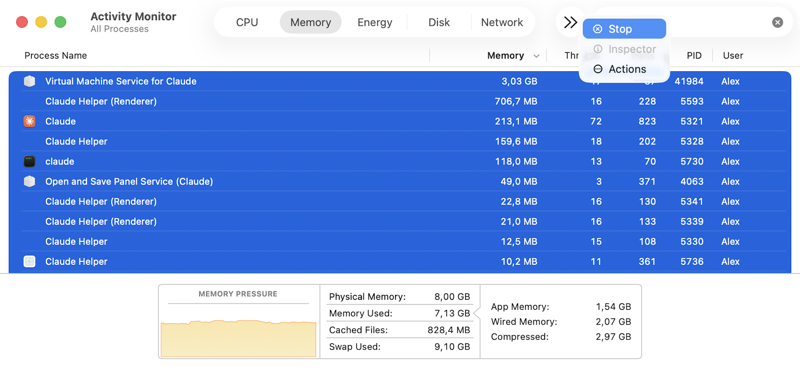Zoom the window with the green button
Screen dimensions: 800x371
tap(60, 22)
